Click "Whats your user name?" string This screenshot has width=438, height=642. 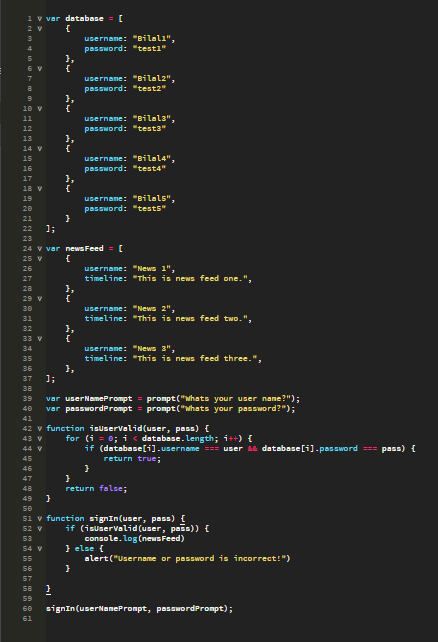pyautogui.click(x=236, y=398)
